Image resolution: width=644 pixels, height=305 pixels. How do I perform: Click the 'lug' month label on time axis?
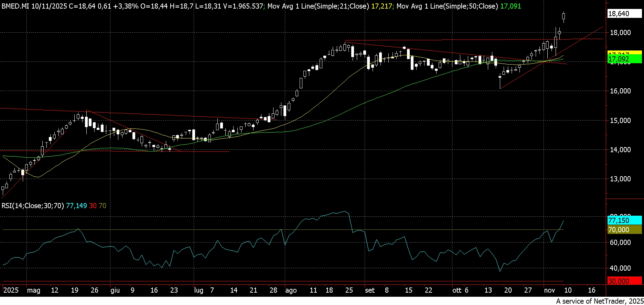(198, 290)
